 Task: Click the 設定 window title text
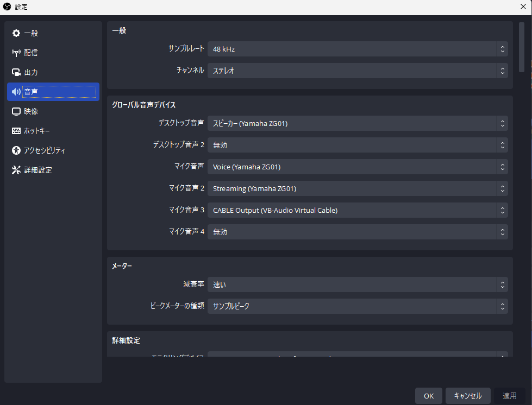21,7
